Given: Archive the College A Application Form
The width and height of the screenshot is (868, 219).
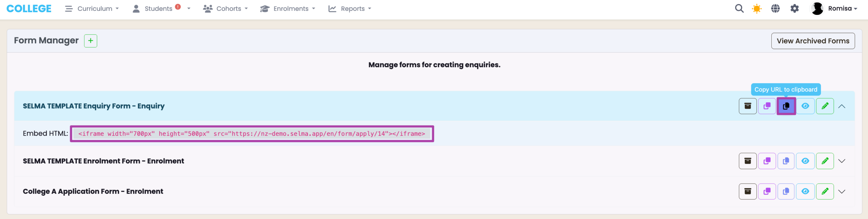Looking at the screenshot, I should point(747,191).
